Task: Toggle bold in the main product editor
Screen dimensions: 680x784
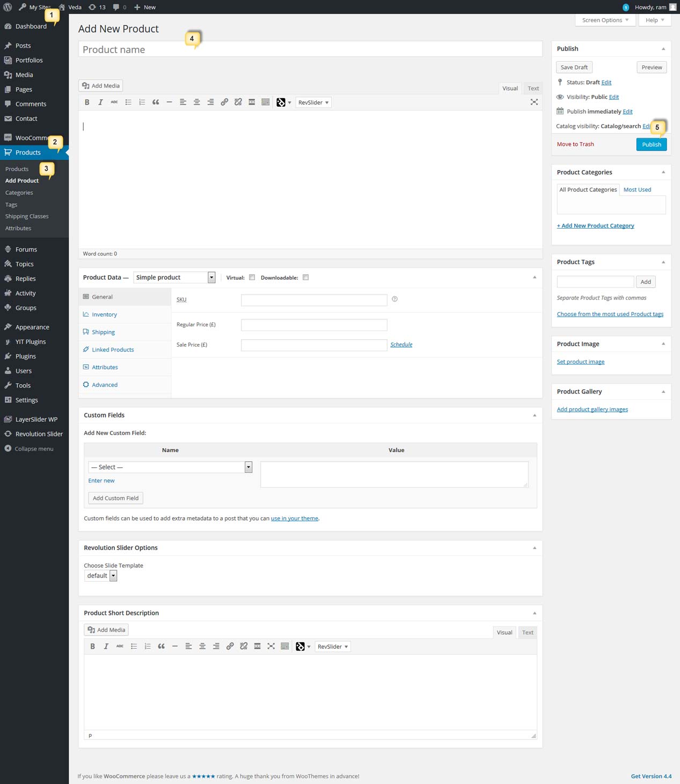Action: 87,102
